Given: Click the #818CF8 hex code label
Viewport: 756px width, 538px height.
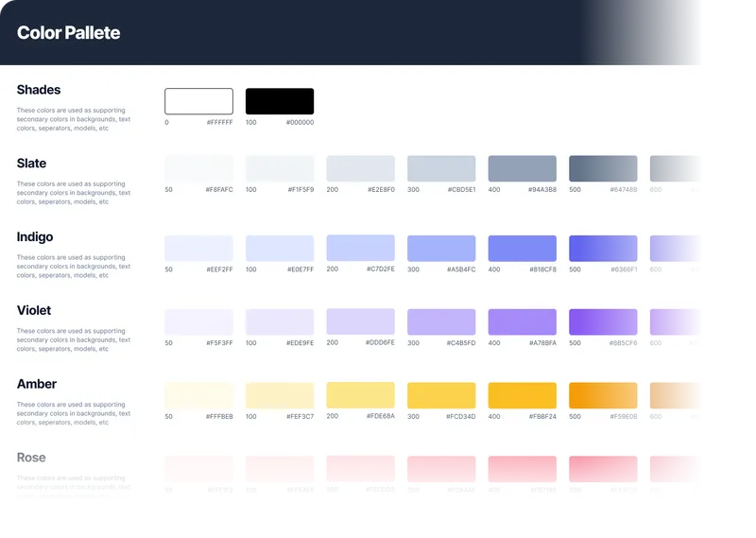Looking at the screenshot, I should click(542, 269).
